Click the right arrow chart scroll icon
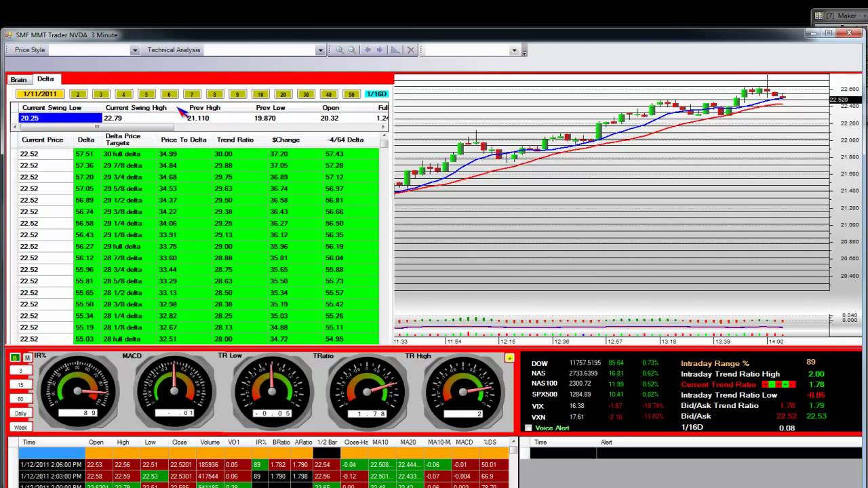The height and width of the screenshot is (488, 868). (380, 50)
